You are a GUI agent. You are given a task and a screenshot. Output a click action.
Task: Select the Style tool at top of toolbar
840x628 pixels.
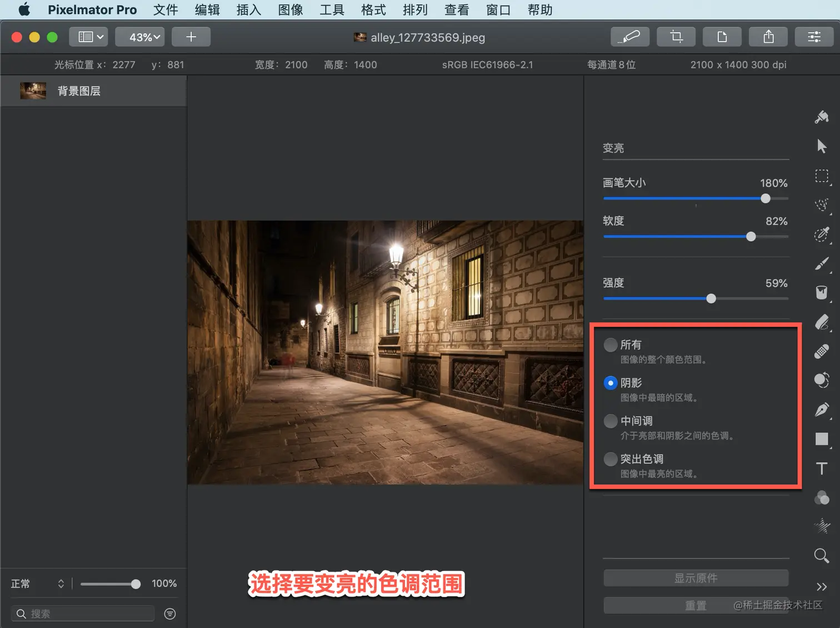[822, 117]
